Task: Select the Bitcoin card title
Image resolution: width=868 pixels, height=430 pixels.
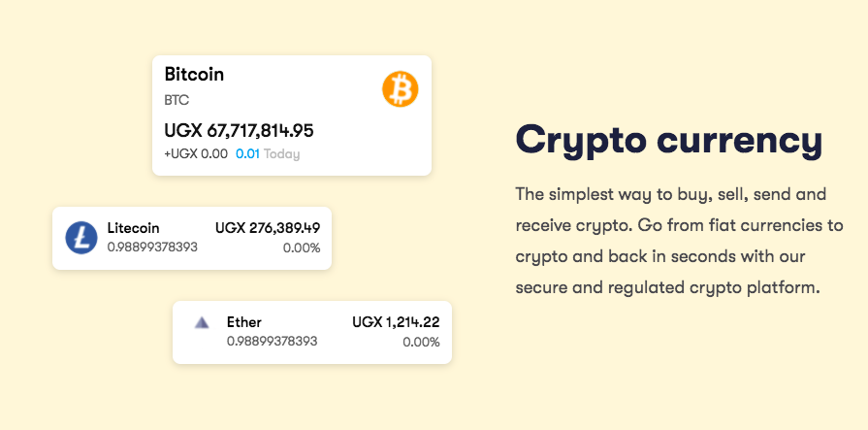Action: point(194,74)
